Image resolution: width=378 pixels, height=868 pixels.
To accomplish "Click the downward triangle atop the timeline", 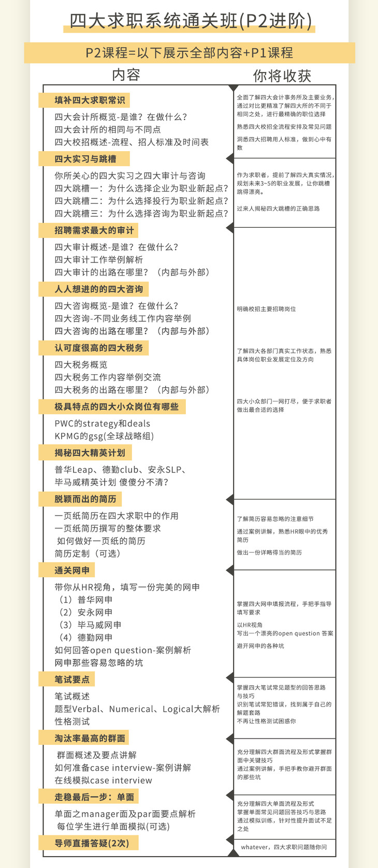I will point(234,88).
